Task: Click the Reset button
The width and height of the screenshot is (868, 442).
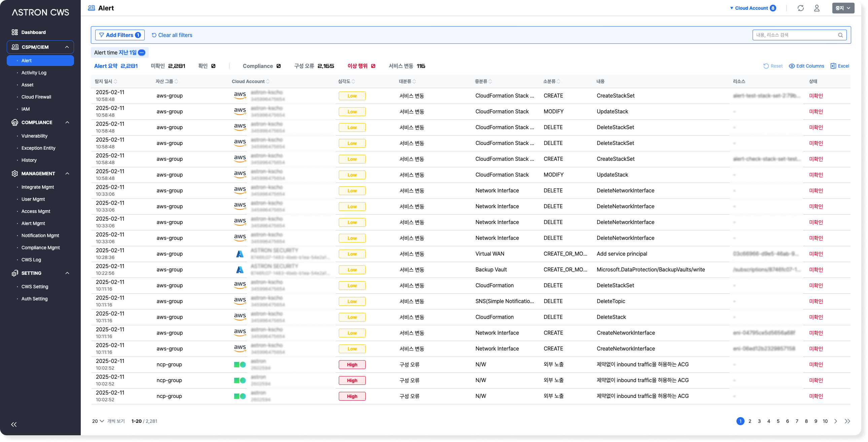Action: click(773, 66)
